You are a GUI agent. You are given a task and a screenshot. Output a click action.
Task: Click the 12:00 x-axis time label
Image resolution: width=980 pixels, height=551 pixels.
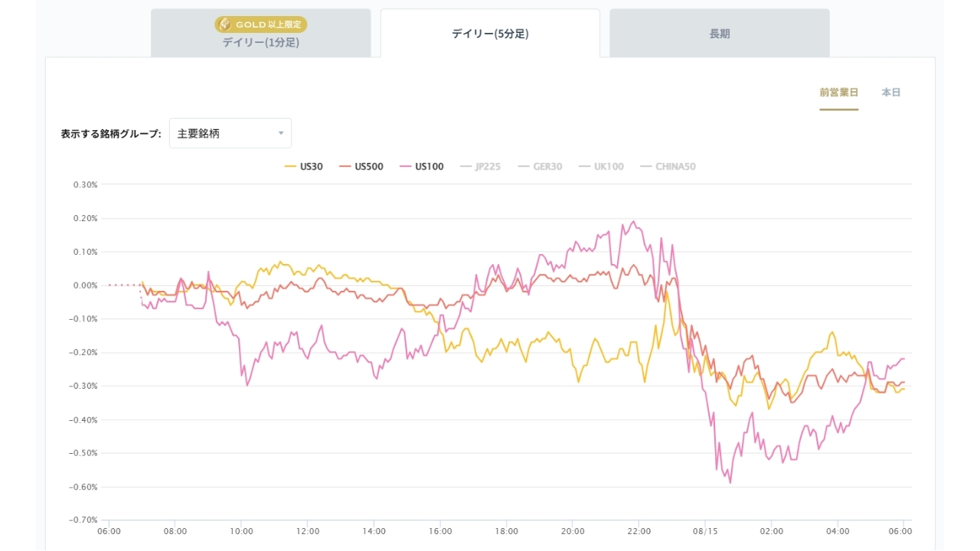[308, 531]
